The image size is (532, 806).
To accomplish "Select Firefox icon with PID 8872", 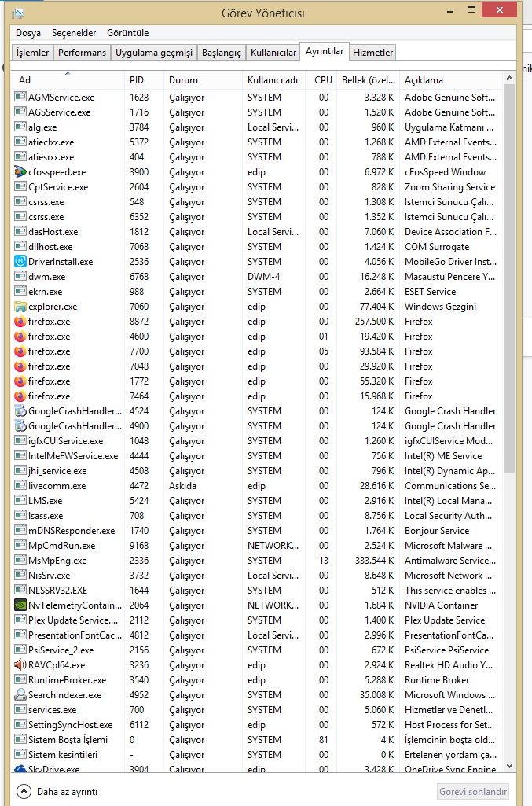I will click(20, 322).
